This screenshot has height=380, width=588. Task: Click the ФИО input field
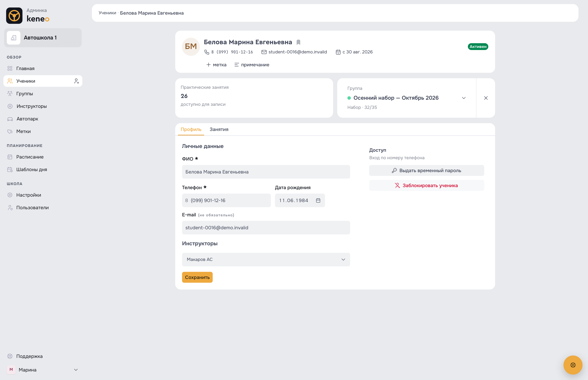pyautogui.click(x=266, y=172)
